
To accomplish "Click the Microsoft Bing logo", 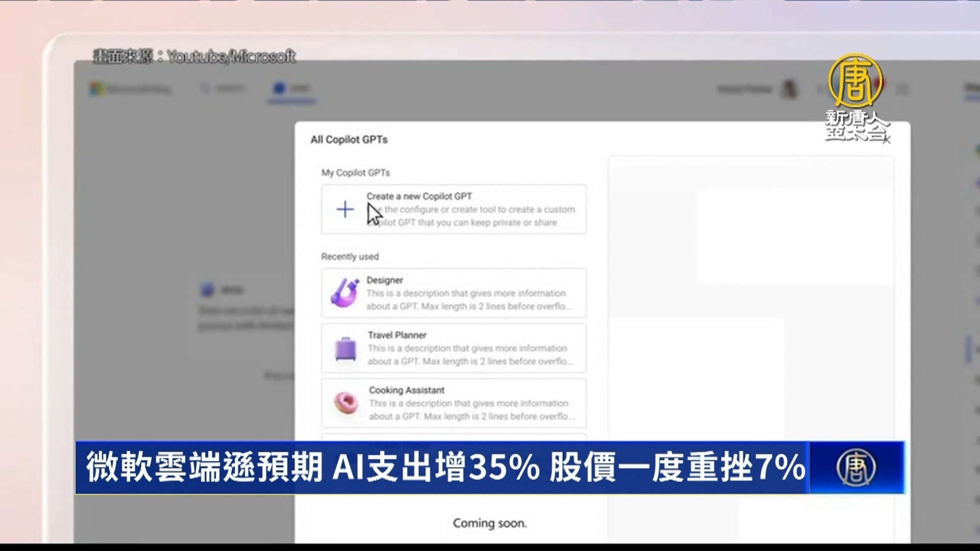I will [x=131, y=89].
